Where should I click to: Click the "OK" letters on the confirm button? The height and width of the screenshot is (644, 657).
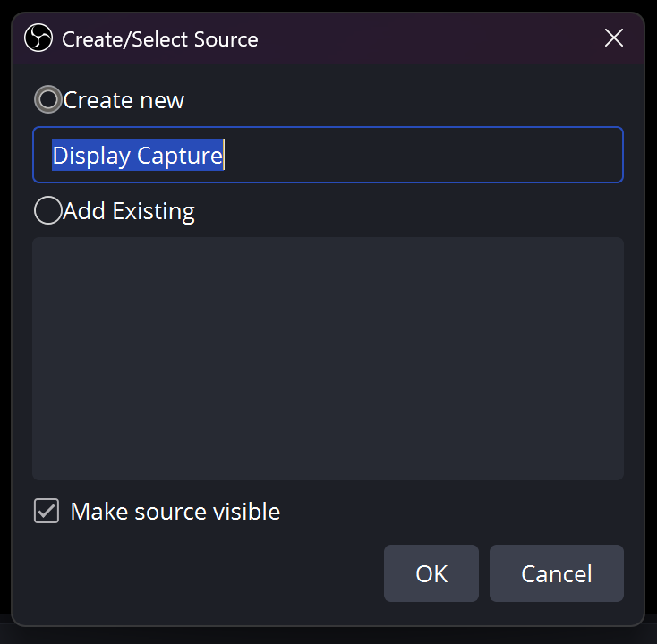click(x=431, y=573)
